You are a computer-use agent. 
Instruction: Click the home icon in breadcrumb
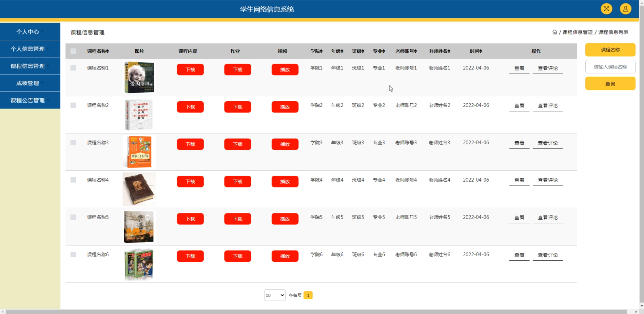coord(554,32)
